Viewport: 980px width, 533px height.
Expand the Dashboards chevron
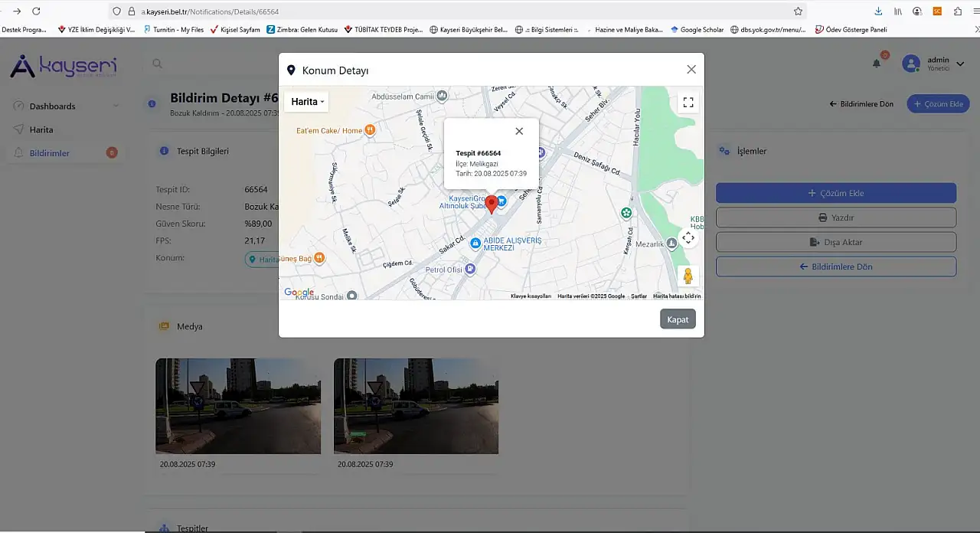pos(116,106)
